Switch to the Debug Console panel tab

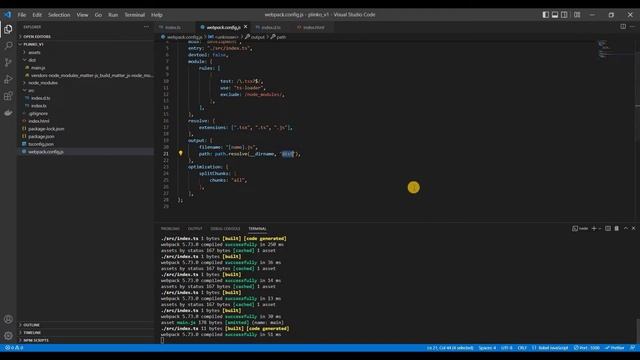(225, 229)
